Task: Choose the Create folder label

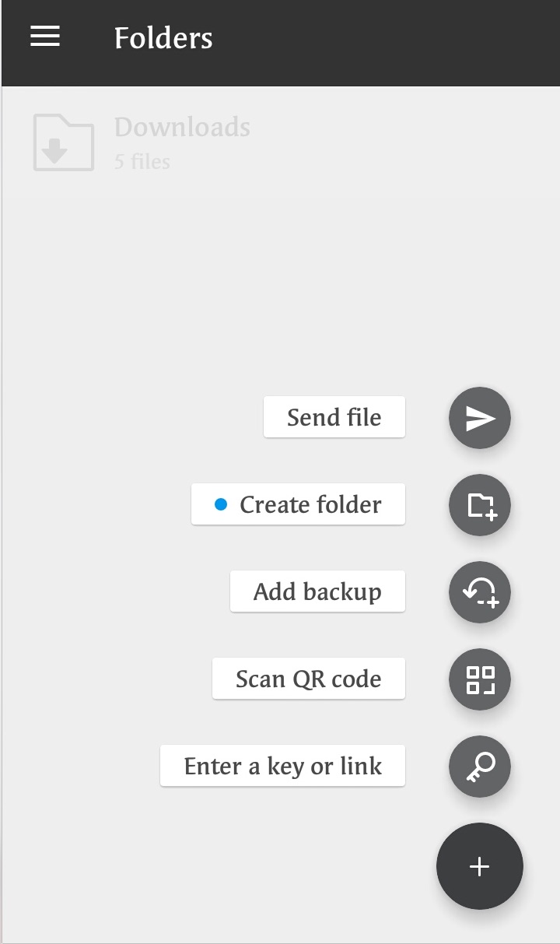Action: [x=310, y=504]
